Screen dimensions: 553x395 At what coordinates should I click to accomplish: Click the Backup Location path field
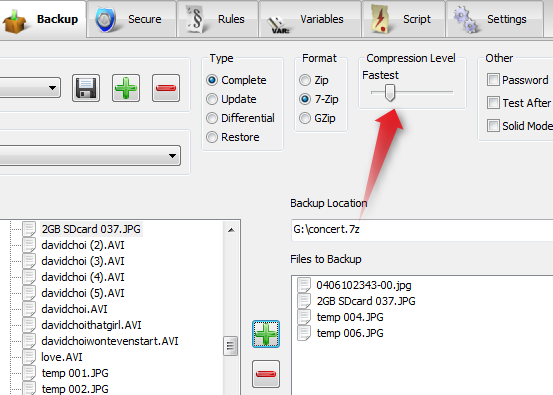[422, 230]
